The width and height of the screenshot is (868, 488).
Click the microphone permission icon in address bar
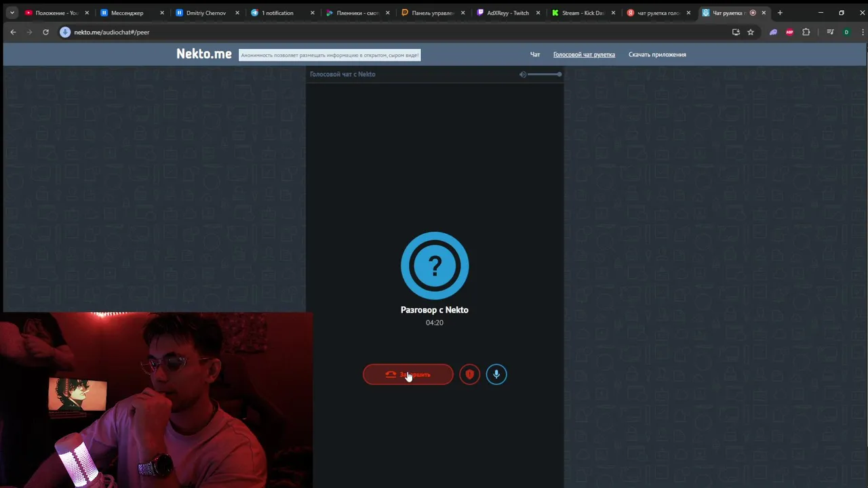pos(65,32)
